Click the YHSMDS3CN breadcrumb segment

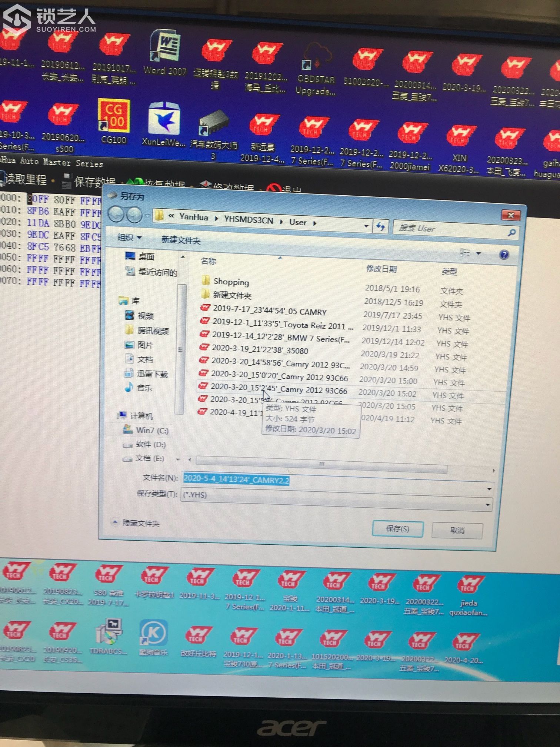tap(249, 220)
